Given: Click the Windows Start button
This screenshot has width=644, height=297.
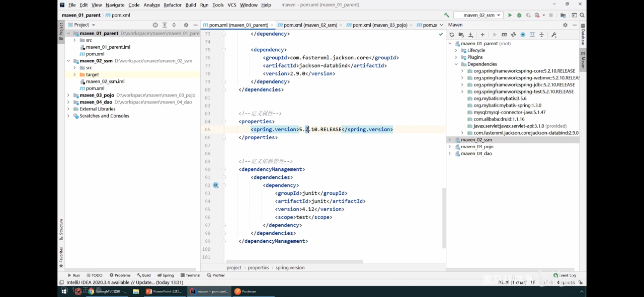Looking at the screenshot, I should [64, 291].
